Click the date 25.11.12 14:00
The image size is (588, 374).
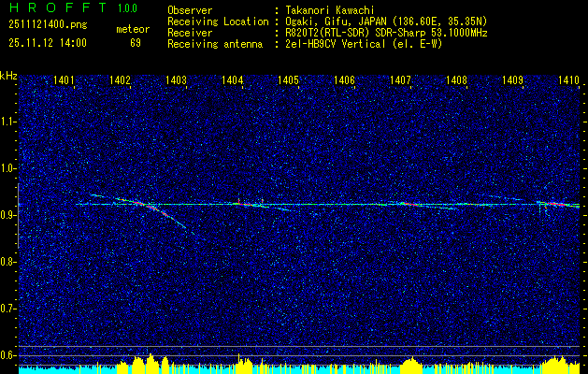[x=48, y=43]
